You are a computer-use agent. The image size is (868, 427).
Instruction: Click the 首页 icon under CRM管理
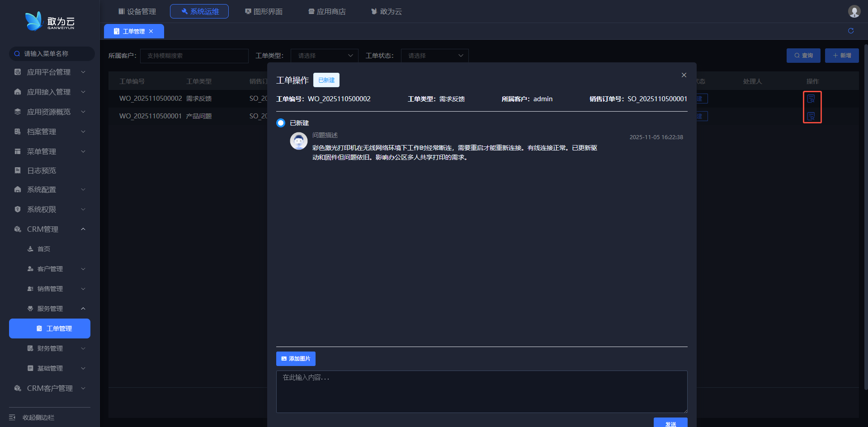coord(30,249)
